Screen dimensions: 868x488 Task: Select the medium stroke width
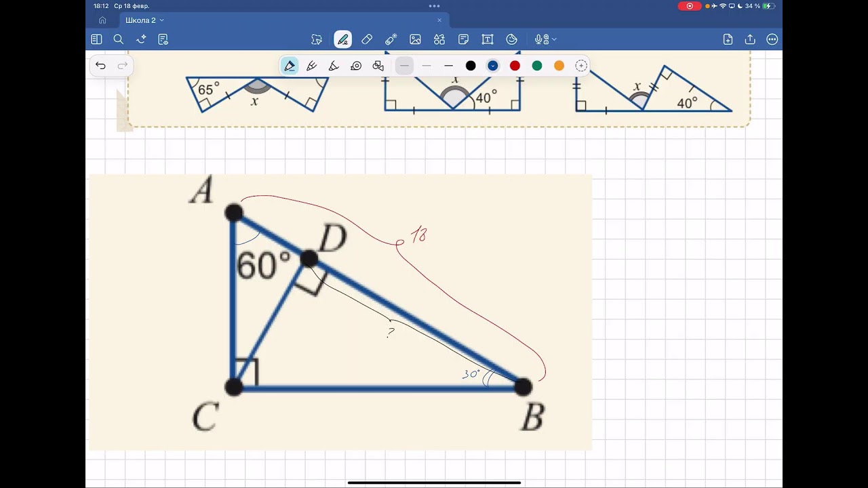pos(427,66)
